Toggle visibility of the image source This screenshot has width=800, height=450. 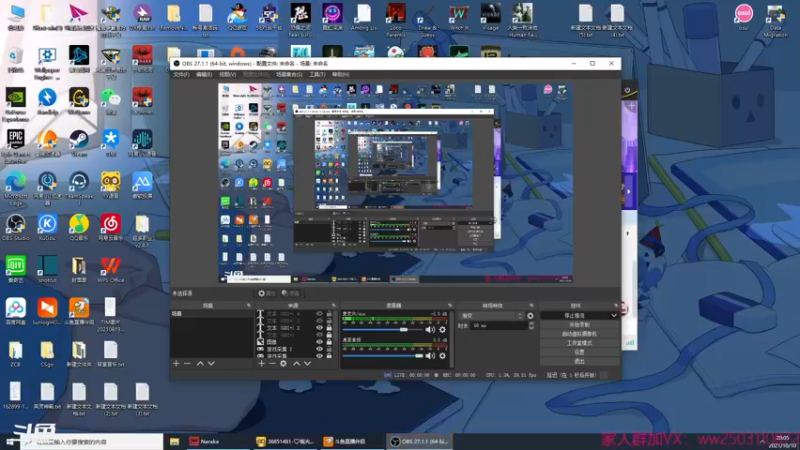[x=319, y=342]
